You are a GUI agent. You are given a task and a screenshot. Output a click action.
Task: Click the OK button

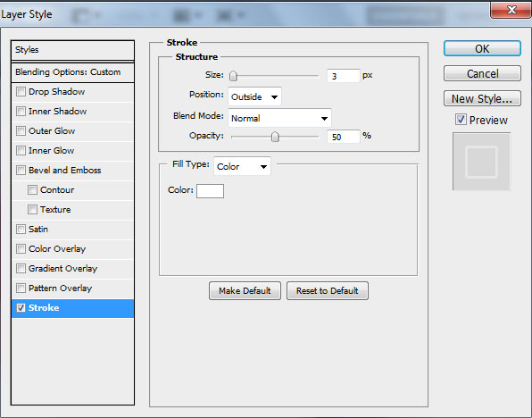[x=482, y=48]
